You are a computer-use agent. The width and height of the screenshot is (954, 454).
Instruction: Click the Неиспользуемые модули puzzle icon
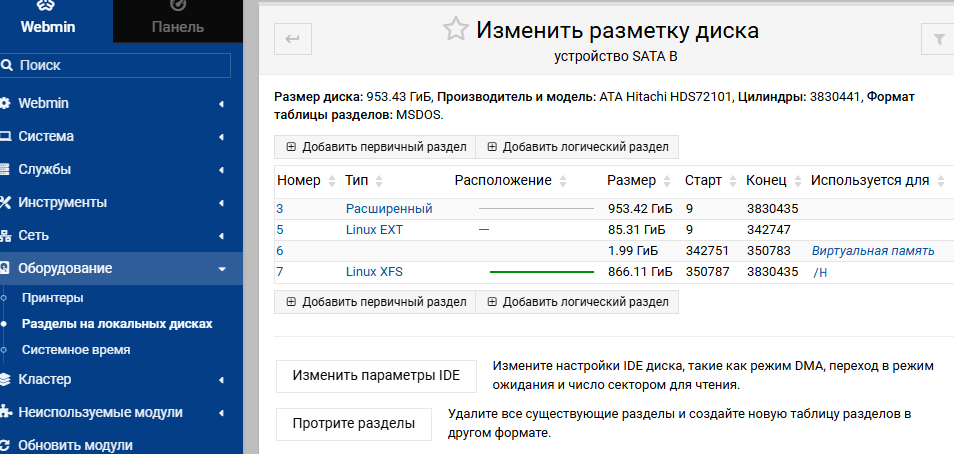pyautogui.click(x=6, y=412)
